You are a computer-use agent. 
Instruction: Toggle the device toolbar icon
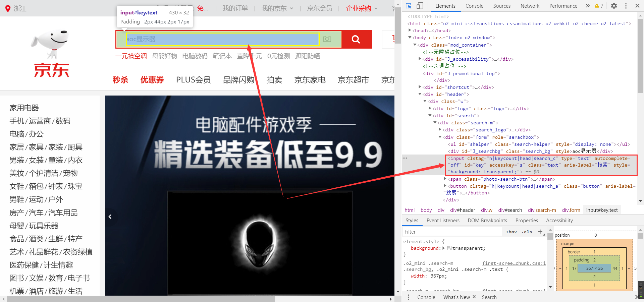click(x=420, y=6)
